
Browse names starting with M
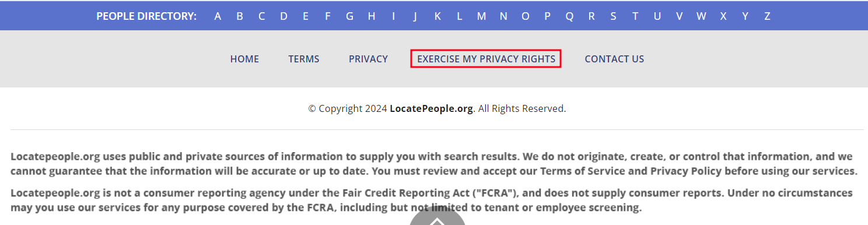click(481, 16)
